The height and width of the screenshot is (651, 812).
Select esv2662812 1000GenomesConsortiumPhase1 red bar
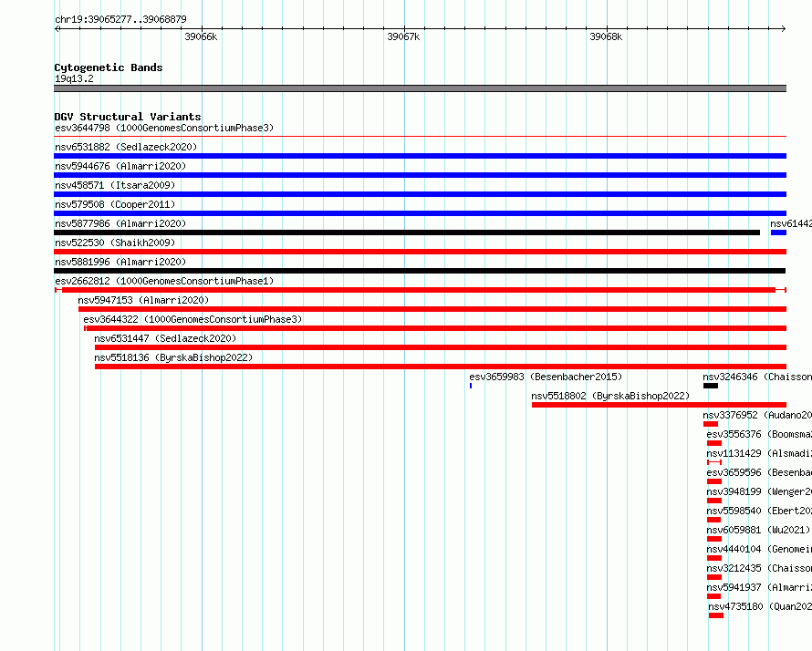point(420,290)
